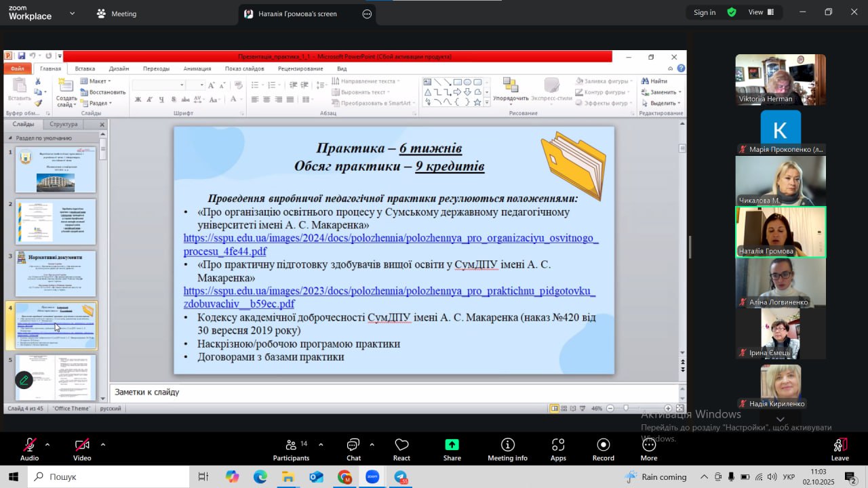Screen dimensions: 868x488
Task: Start recording with Record button
Action: [x=603, y=449]
